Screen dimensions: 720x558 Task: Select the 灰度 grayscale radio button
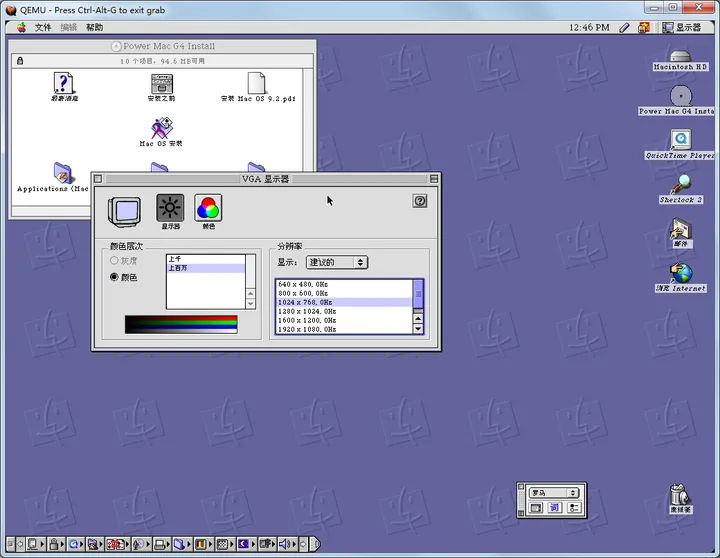point(114,260)
